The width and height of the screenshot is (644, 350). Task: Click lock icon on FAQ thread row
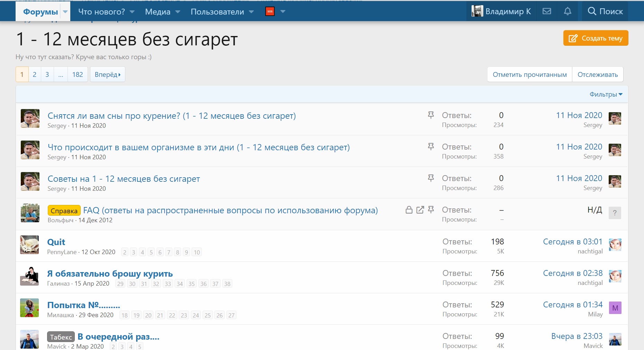[409, 210]
